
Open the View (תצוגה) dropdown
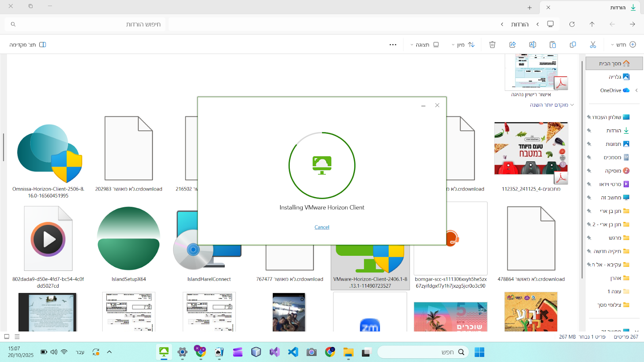click(x=424, y=45)
